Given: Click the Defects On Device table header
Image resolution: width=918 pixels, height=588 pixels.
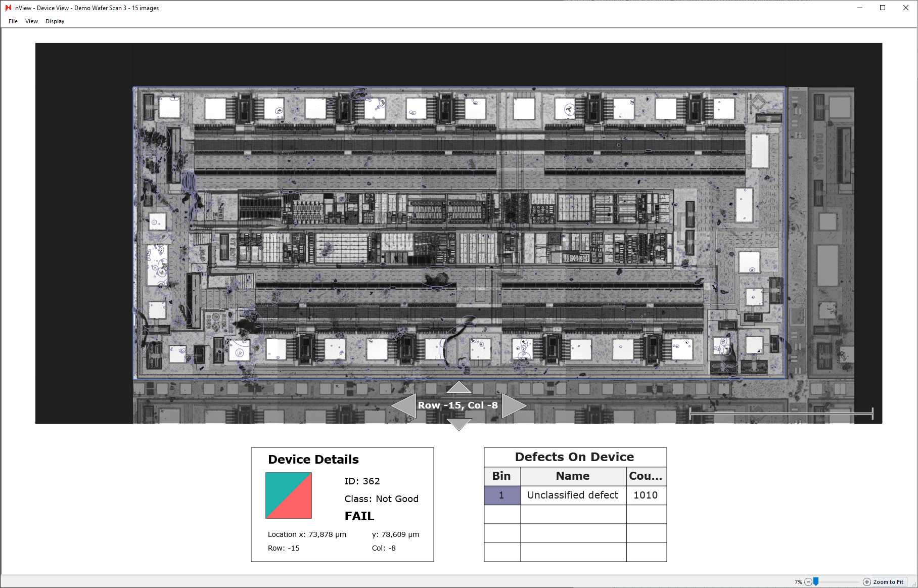Looking at the screenshot, I should 575,457.
